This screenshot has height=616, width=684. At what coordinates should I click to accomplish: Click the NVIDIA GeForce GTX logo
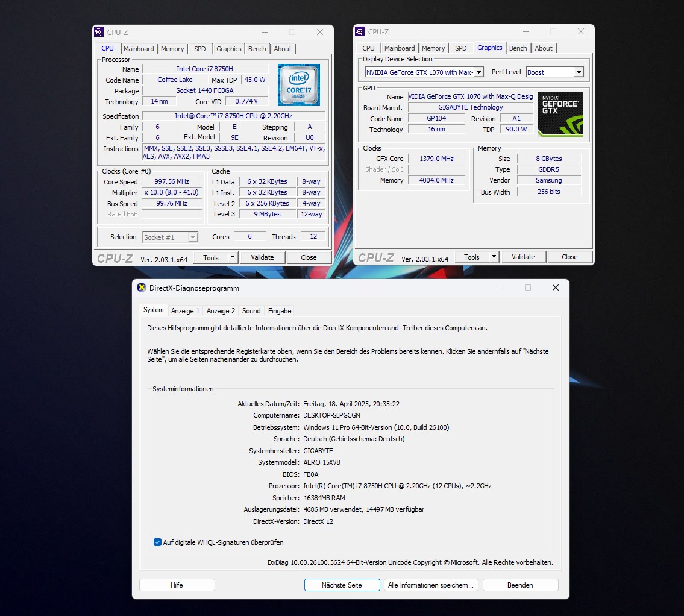coord(560,113)
